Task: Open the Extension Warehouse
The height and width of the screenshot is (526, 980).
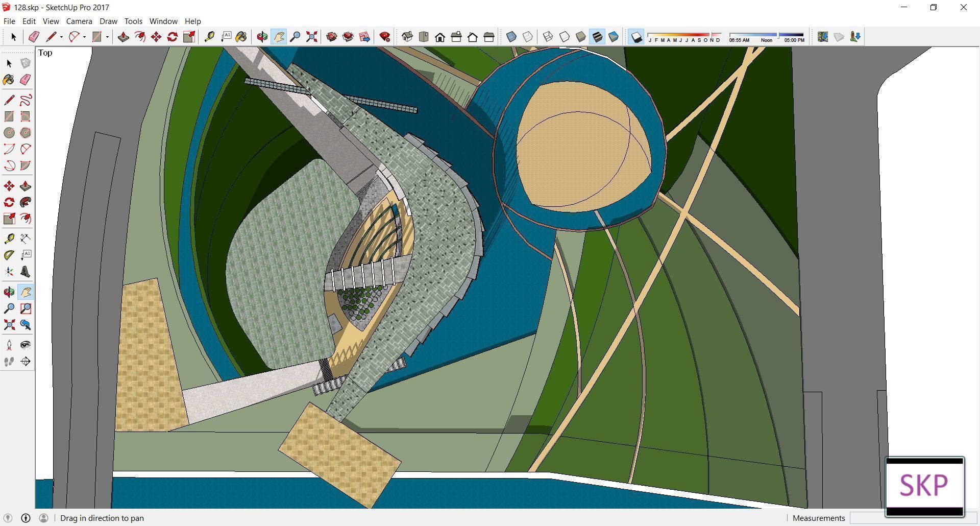Action: point(348,37)
